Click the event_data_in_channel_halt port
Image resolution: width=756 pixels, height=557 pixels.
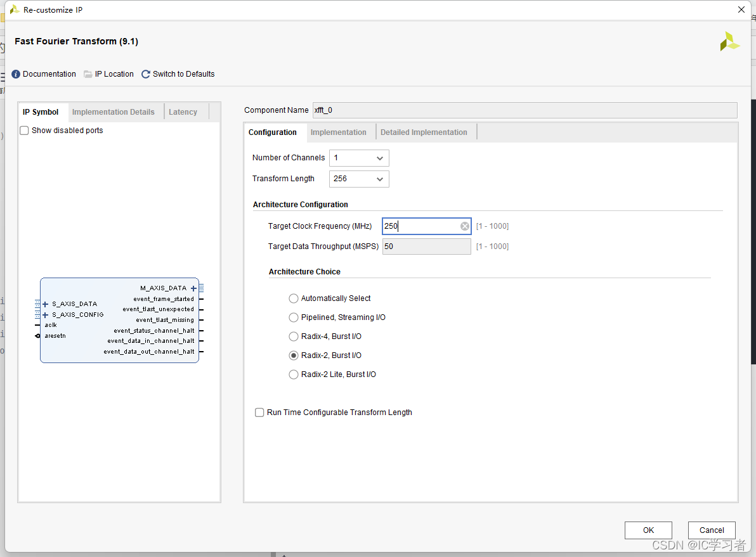point(151,341)
